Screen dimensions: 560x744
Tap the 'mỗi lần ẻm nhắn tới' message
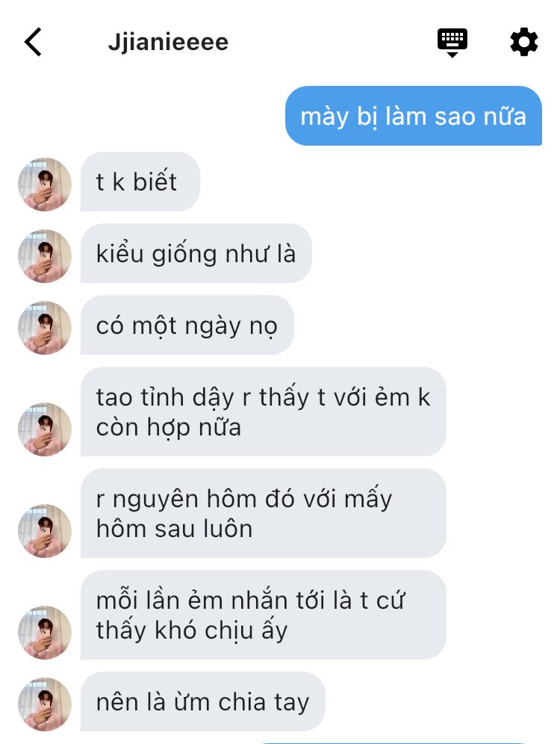[263, 615]
